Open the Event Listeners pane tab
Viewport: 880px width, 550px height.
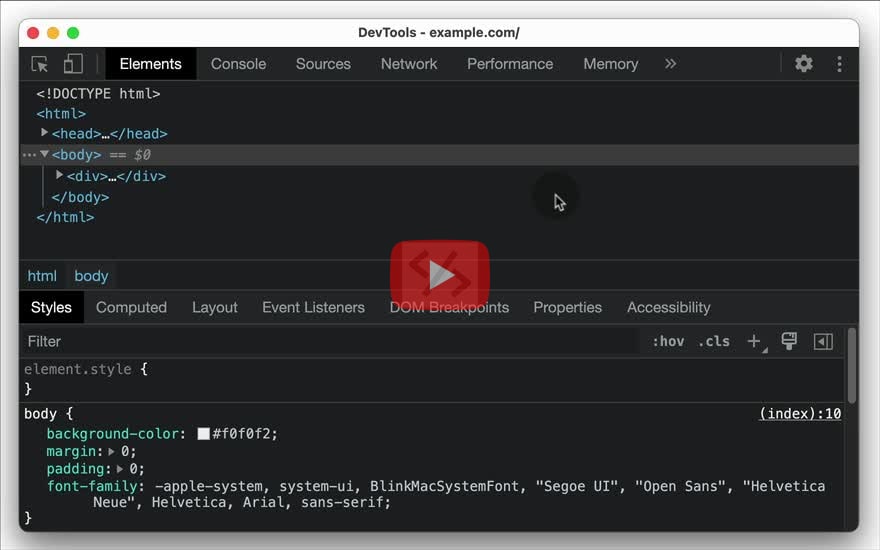pos(313,308)
